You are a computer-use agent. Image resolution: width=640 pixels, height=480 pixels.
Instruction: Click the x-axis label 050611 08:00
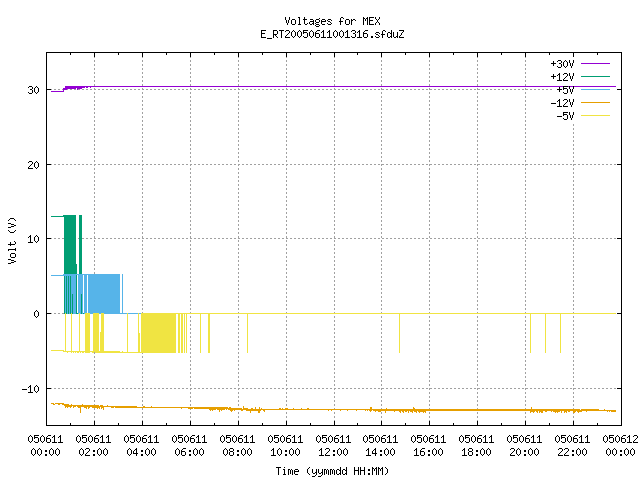click(237, 446)
